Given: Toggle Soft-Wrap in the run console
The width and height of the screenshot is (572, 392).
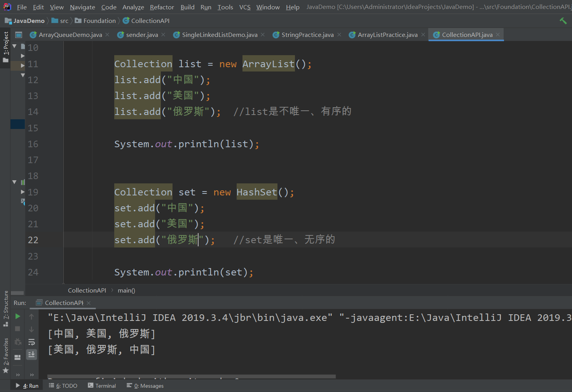Looking at the screenshot, I should click(31, 342).
